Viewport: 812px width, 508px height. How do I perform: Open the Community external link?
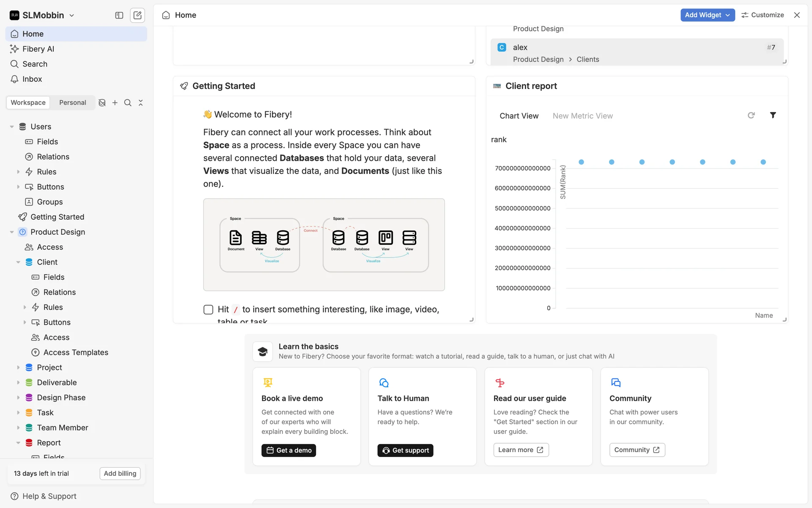pyautogui.click(x=637, y=450)
